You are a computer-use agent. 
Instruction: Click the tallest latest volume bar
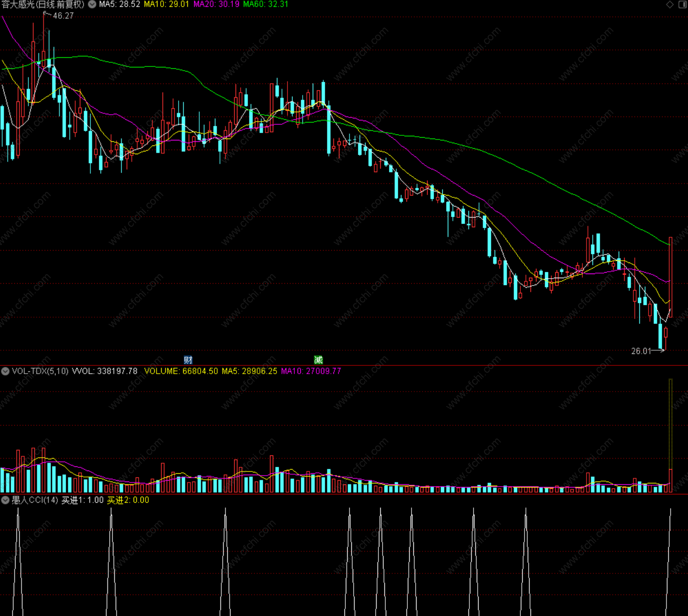coord(671,436)
